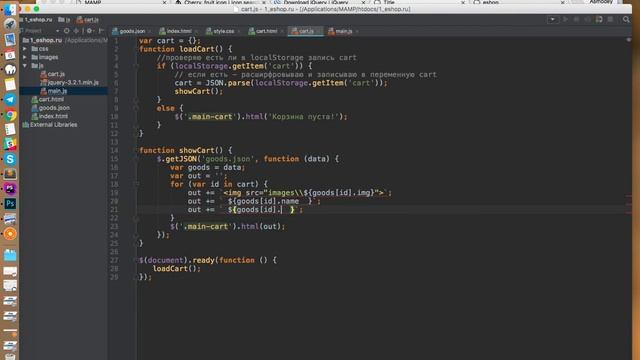The image size is (640, 360).
Task: Collapse the showCart function fold marker
Action: [x=136, y=150]
